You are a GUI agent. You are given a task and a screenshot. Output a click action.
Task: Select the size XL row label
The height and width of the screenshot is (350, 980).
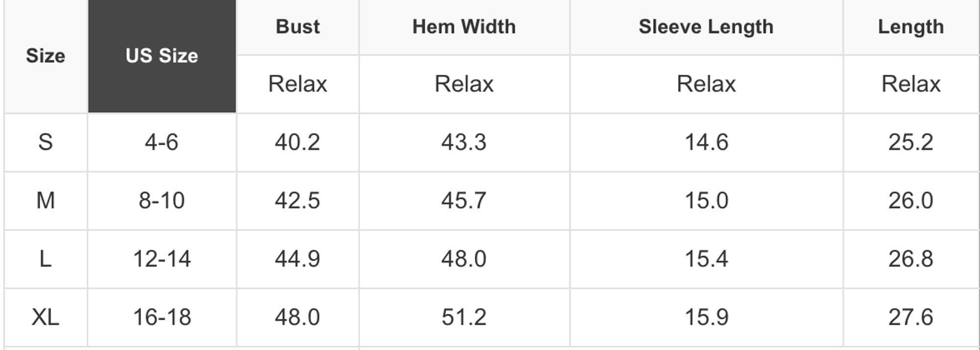point(46,317)
